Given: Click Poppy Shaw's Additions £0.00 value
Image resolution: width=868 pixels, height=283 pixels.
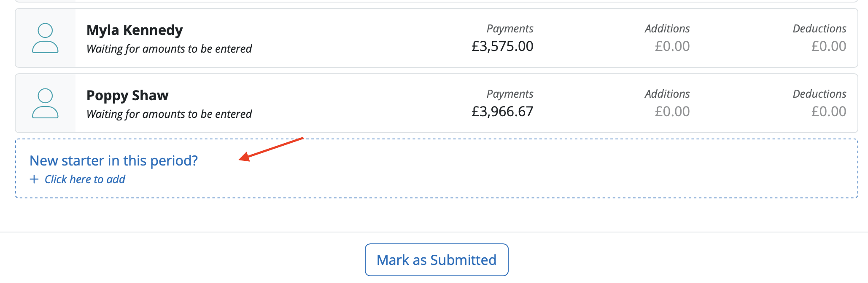Looking at the screenshot, I should 672,111.
